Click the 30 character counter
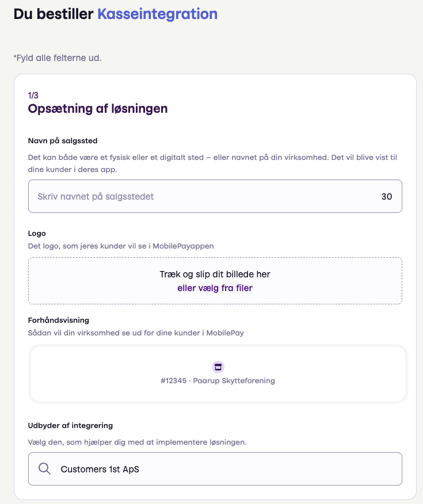Image resolution: width=423 pixels, height=504 pixels. tap(386, 196)
